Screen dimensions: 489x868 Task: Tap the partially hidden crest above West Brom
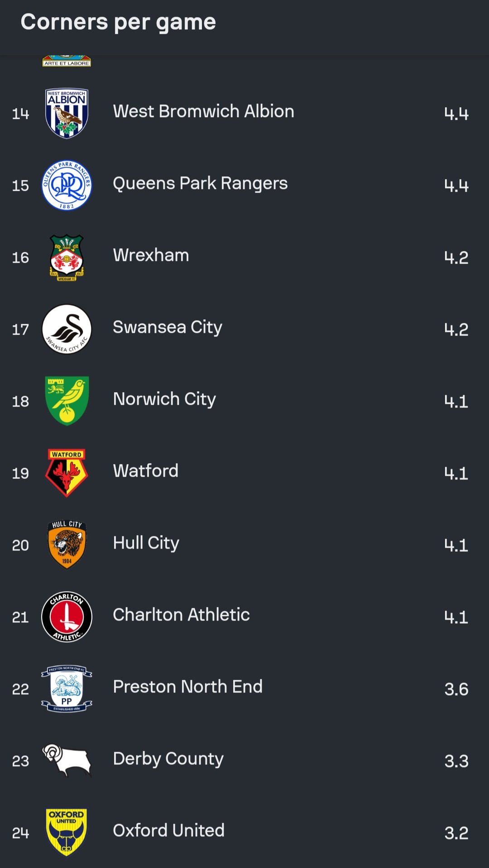67,61
